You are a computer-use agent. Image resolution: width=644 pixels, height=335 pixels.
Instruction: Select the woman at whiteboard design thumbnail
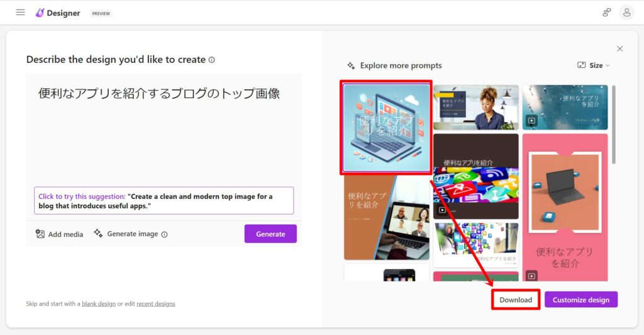click(x=475, y=107)
